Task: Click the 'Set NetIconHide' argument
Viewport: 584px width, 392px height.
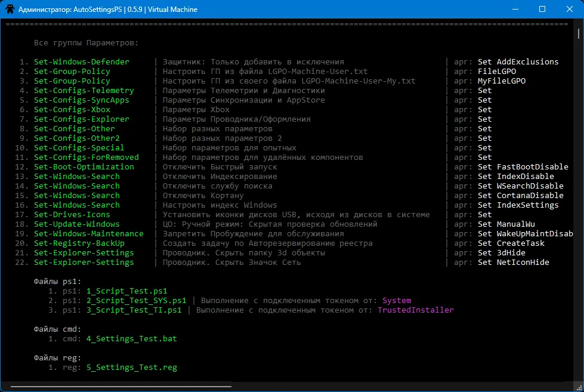Action: click(x=513, y=263)
